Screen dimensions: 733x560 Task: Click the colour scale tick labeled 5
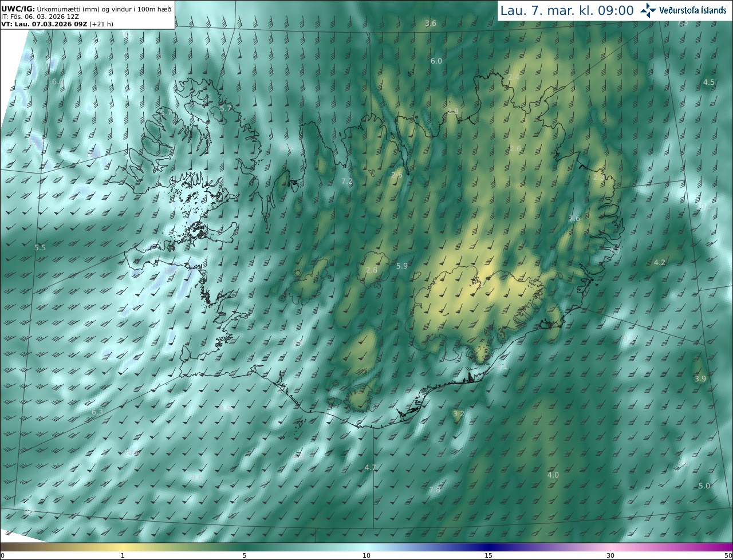245,555
